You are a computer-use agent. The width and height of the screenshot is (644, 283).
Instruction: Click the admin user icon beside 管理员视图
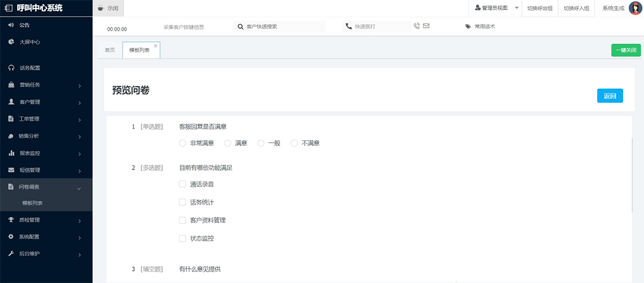click(x=478, y=8)
